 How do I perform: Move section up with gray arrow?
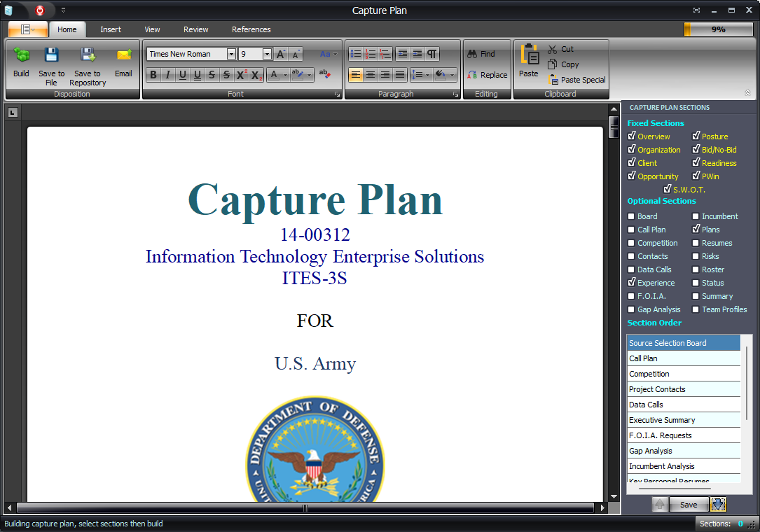(660, 505)
